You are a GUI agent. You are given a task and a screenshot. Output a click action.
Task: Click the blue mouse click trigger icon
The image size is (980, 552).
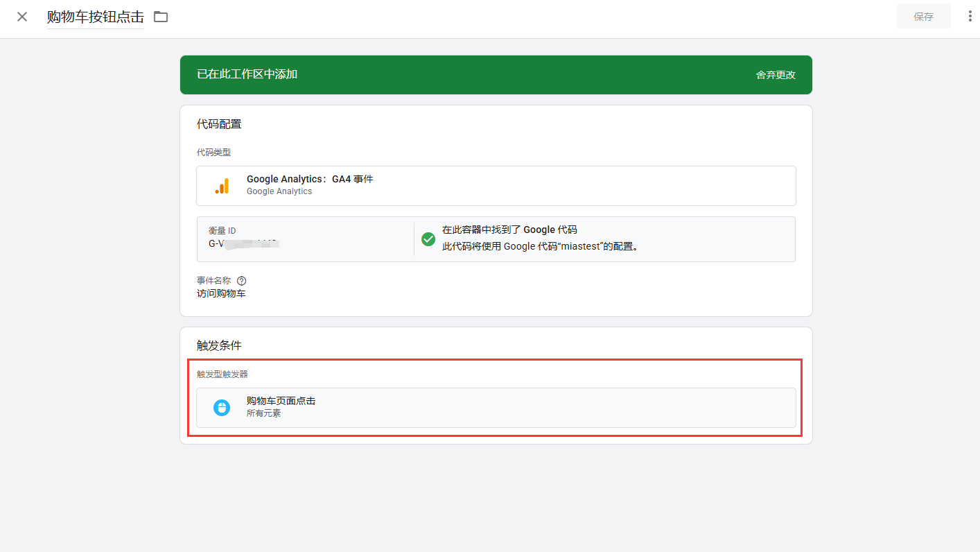coord(222,408)
